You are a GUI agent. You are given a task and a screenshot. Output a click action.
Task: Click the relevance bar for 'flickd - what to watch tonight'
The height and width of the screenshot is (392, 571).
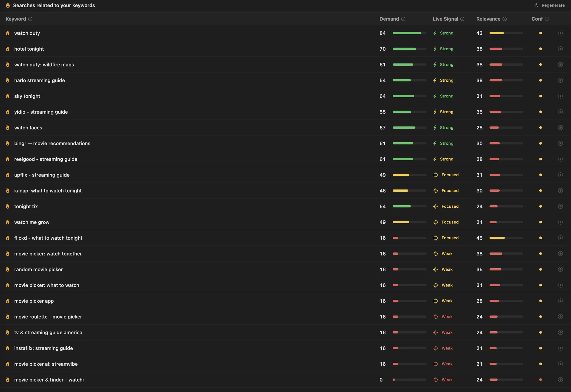pos(506,238)
